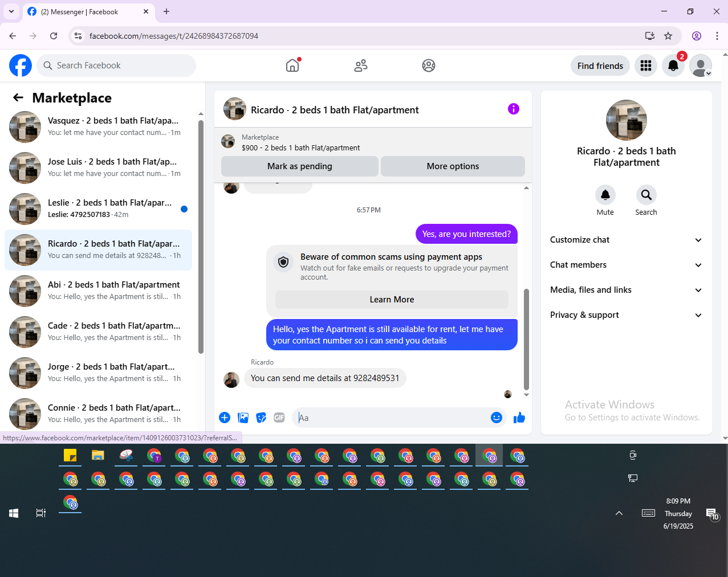The image size is (728, 577).
Task: Click the chat message scrollbar
Action: [526, 339]
